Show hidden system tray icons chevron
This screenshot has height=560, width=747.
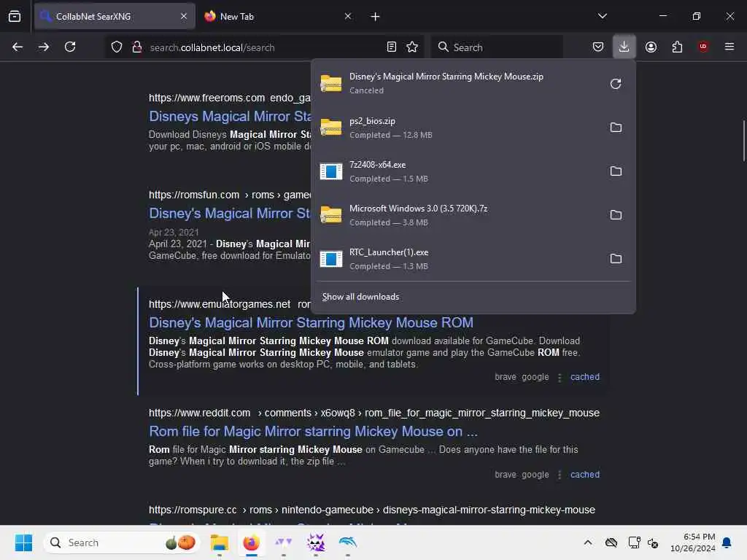(x=588, y=542)
